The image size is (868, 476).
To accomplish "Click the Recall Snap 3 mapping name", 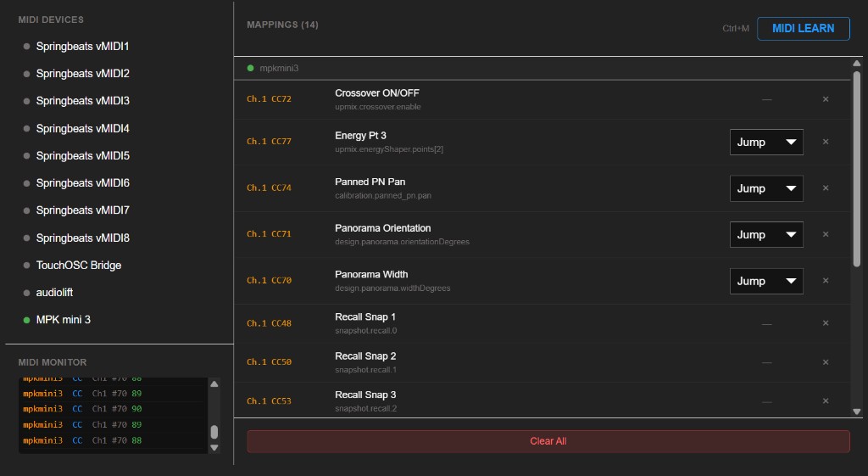I will 365,395.
